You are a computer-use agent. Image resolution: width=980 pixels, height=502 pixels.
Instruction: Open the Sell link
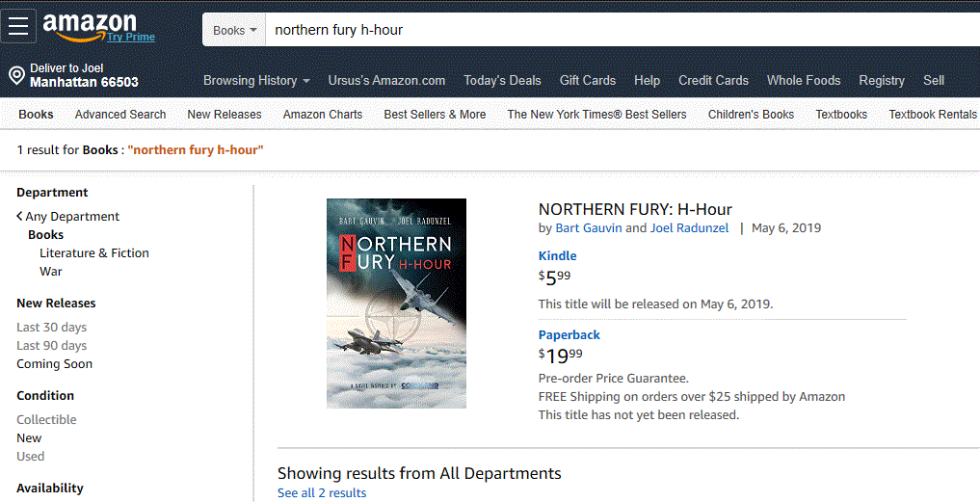click(934, 81)
